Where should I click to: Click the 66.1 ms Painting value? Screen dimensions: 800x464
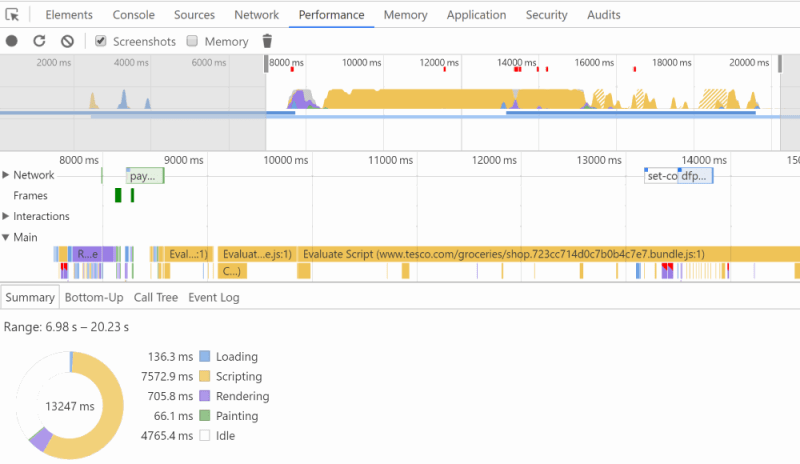click(x=173, y=416)
